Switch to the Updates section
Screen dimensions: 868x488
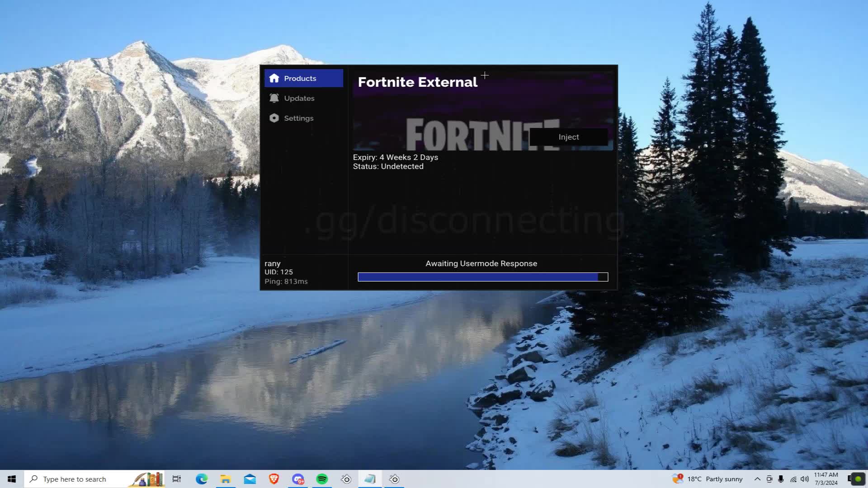point(299,98)
